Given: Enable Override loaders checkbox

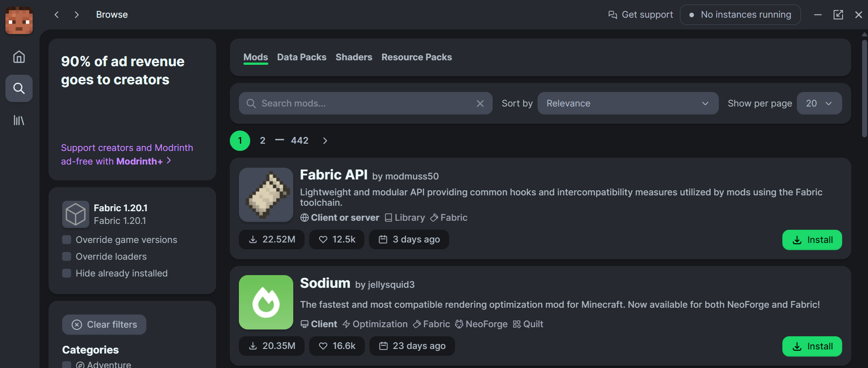Looking at the screenshot, I should point(67,257).
